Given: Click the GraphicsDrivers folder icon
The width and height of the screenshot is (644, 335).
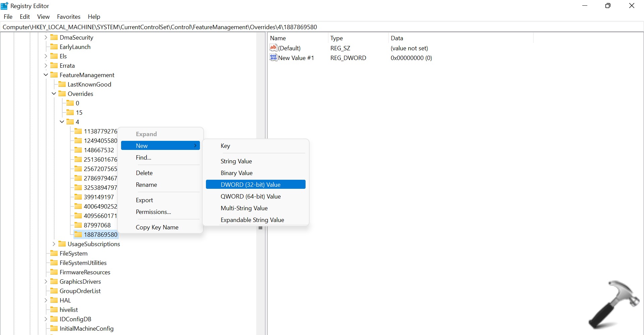Looking at the screenshot, I should point(54,281).
